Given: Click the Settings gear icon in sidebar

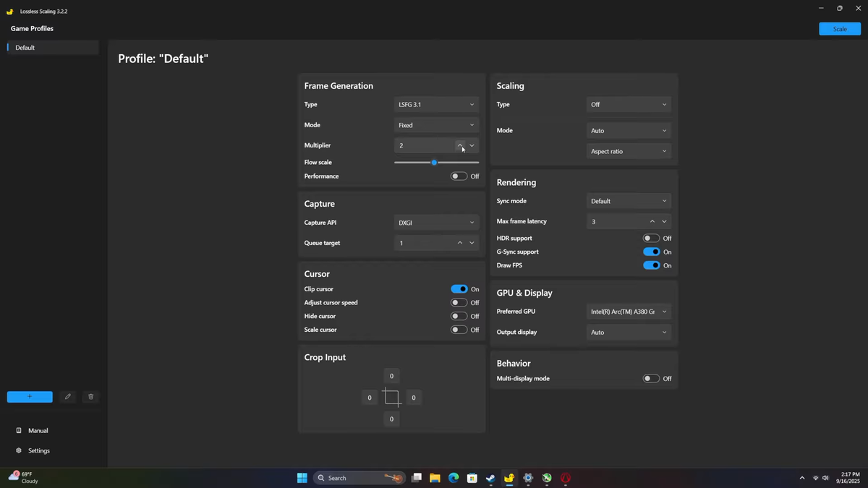Looking at the screenshot, I should (x=19, y=450).
